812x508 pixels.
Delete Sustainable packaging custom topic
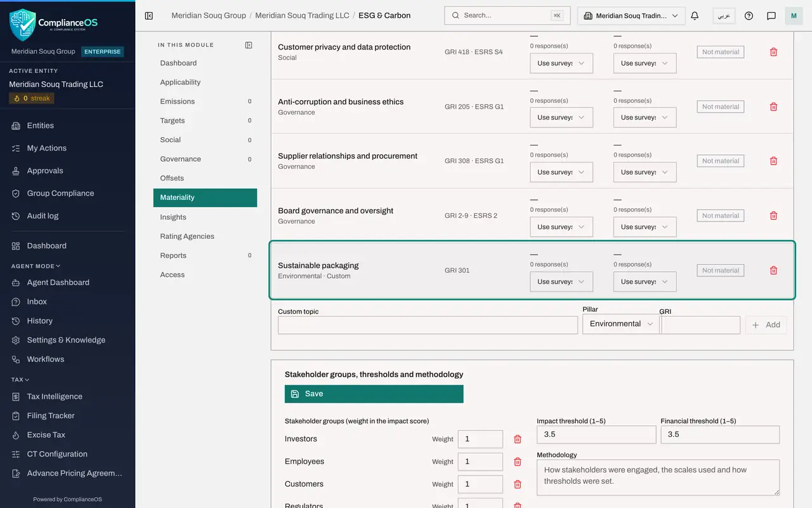click(773, 271)
